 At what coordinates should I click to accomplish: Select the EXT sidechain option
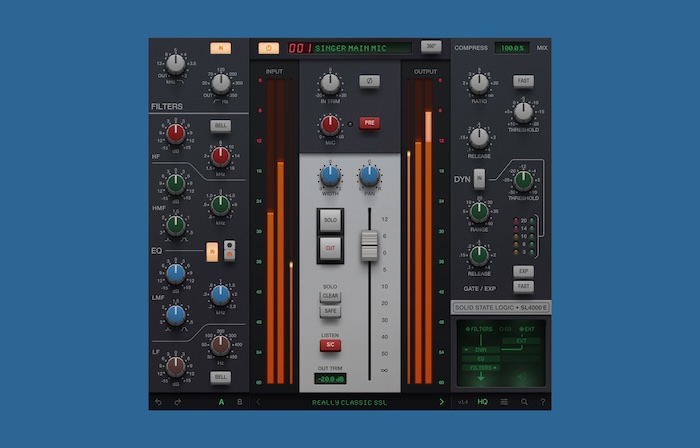pos(527,329)
